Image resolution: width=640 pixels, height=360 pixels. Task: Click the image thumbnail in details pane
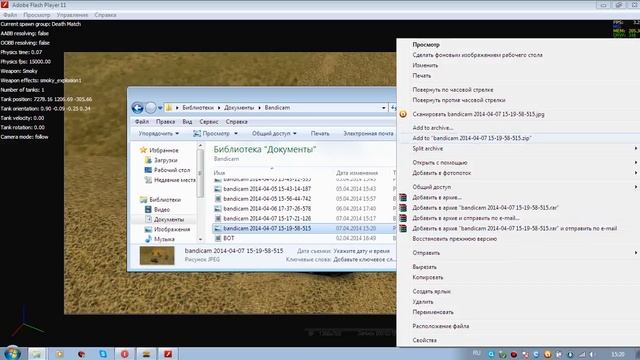click(157, 255)
